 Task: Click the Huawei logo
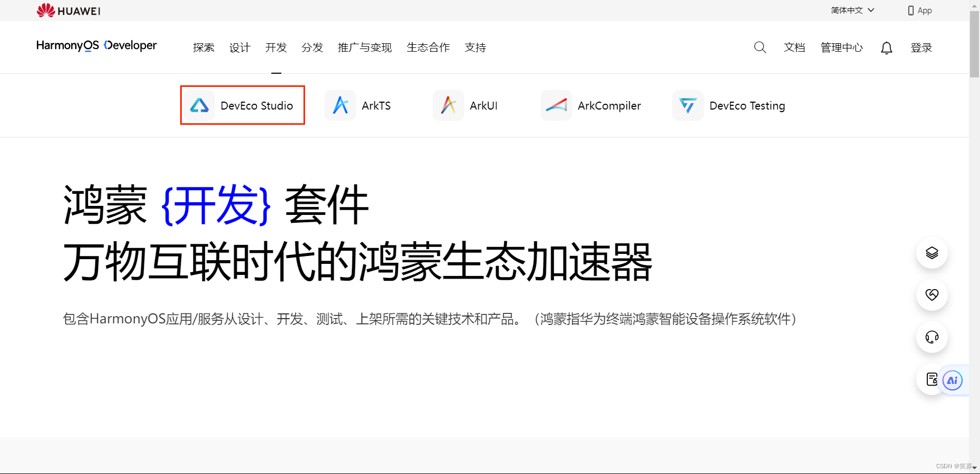click(68, 11)
